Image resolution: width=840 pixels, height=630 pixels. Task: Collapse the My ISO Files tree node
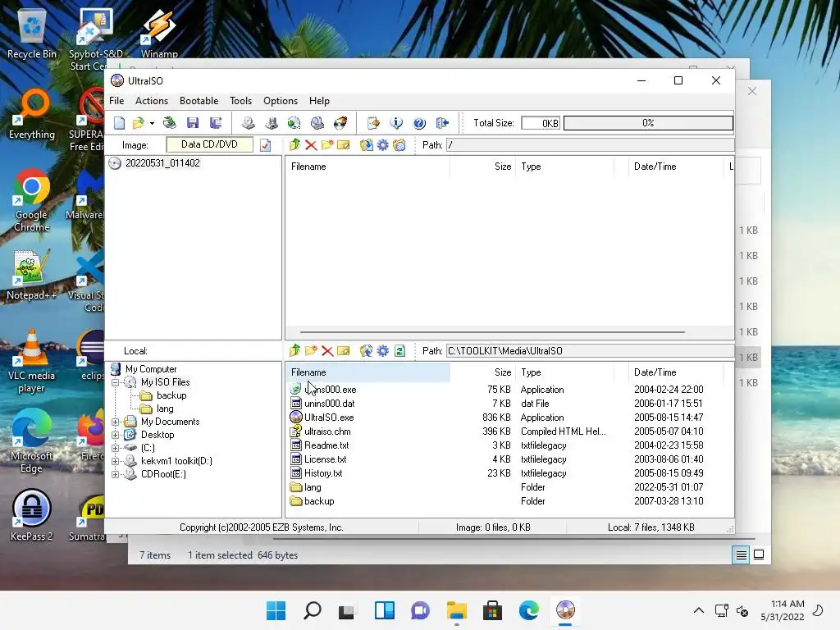(115, 382)
